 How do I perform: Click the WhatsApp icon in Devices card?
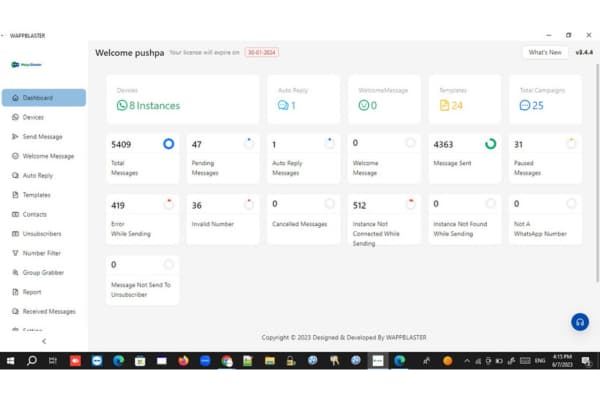tap(122, 105)
